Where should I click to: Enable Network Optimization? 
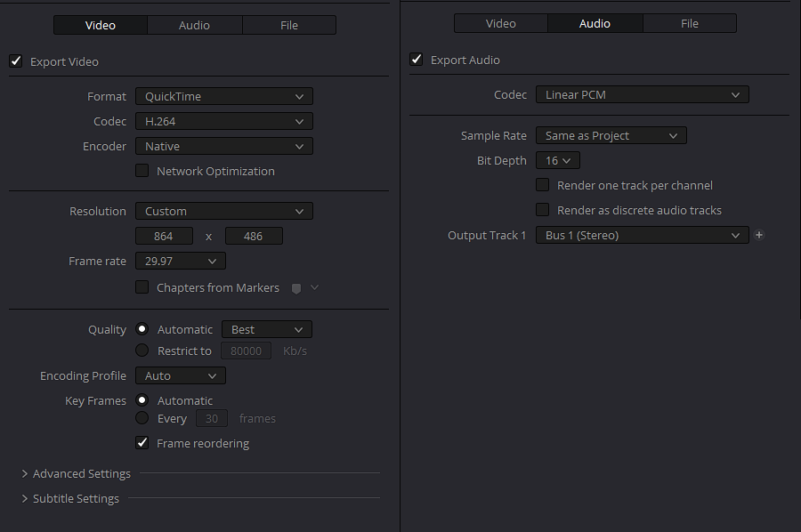142,171
